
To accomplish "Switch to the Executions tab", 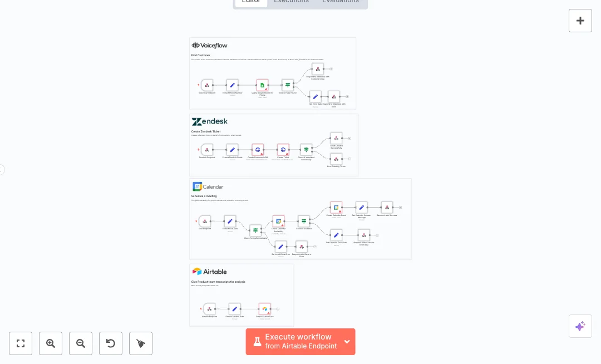I will click(291, 1).
